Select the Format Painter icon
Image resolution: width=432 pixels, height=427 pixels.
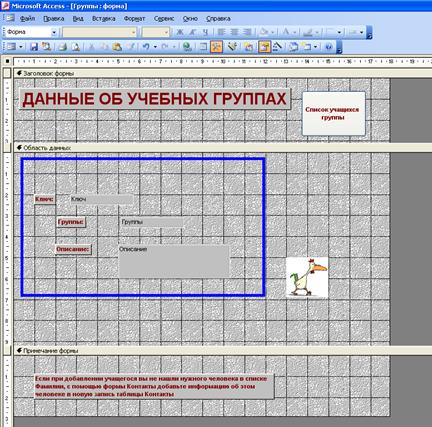pos(130,47)
